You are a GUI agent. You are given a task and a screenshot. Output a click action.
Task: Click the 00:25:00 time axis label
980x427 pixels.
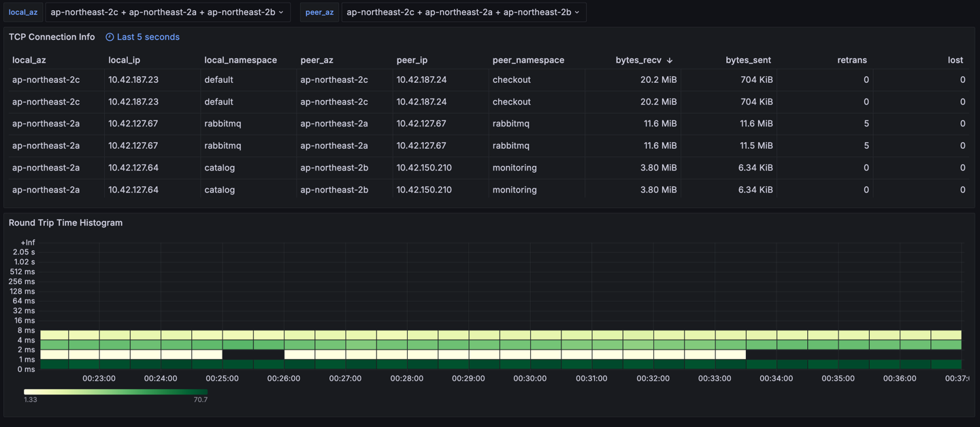click(222, 379)
